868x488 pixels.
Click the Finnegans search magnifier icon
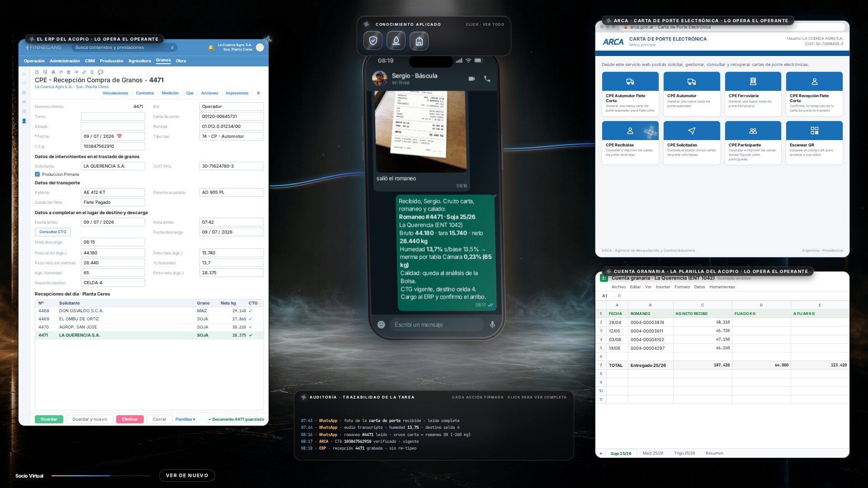pyautogui.click(x=172, y=47)
